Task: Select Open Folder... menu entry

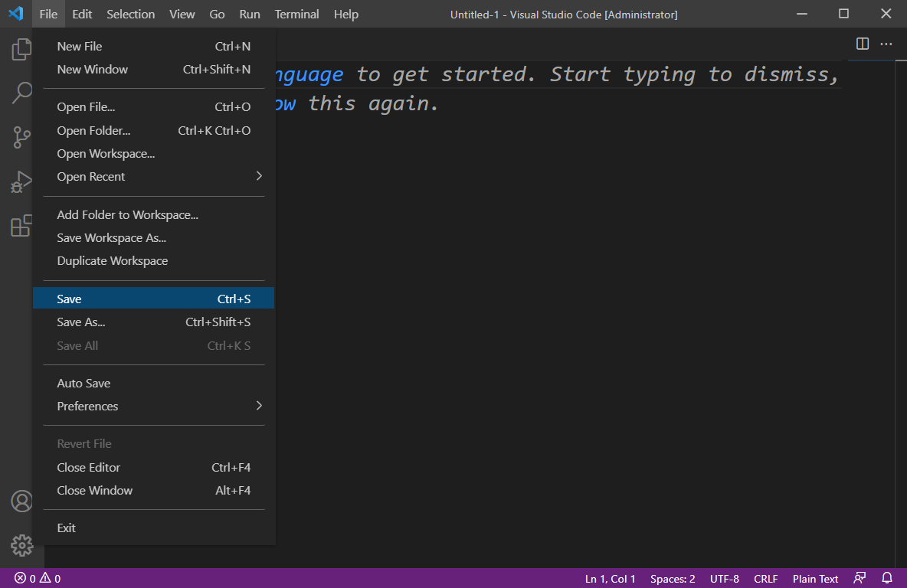Action: pos(153,131)
